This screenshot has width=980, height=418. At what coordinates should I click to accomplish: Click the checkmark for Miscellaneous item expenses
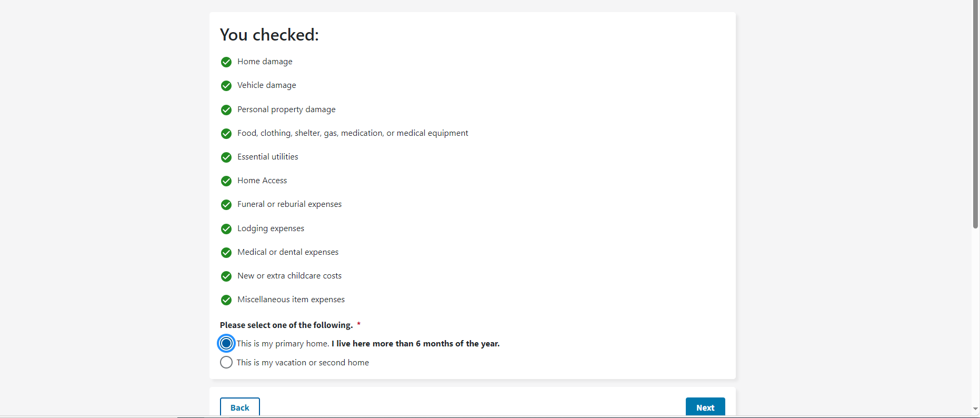coord(226,300)
